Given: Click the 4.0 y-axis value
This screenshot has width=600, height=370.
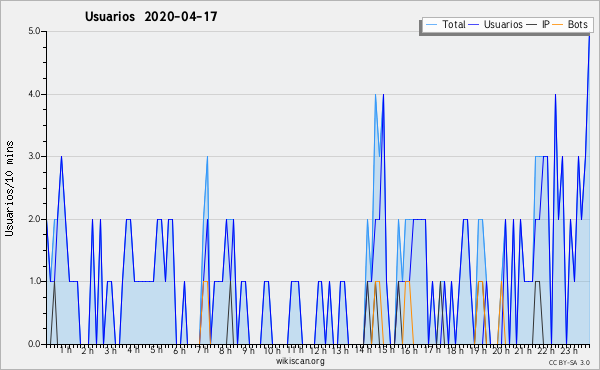Looking at the screenshot, I should [x=34, y=94].
